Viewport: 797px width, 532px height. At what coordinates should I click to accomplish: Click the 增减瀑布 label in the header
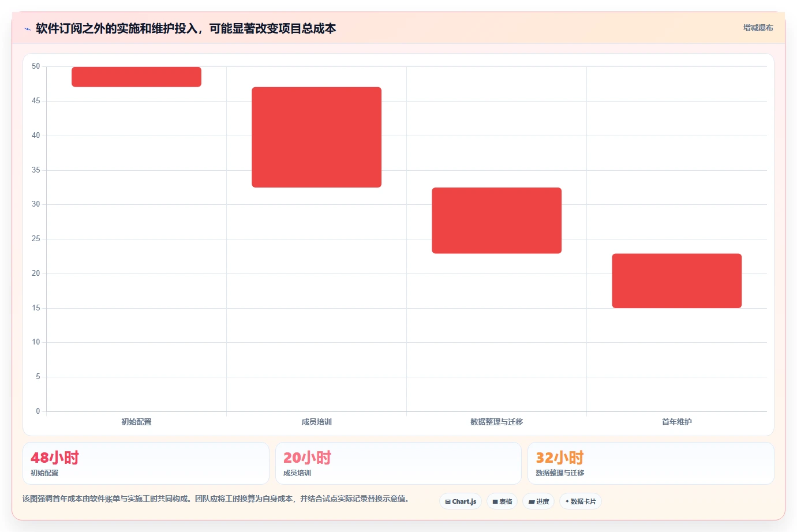[x=758, y=28]
